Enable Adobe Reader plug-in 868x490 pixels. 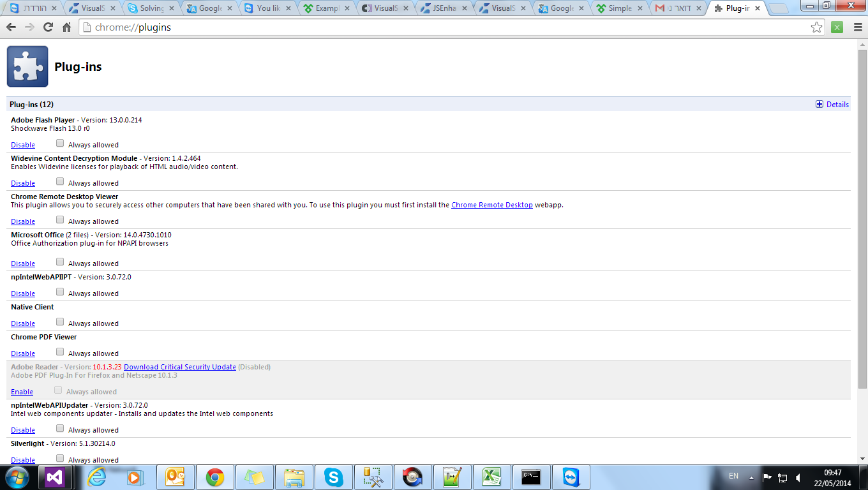(x=22, y=392)
